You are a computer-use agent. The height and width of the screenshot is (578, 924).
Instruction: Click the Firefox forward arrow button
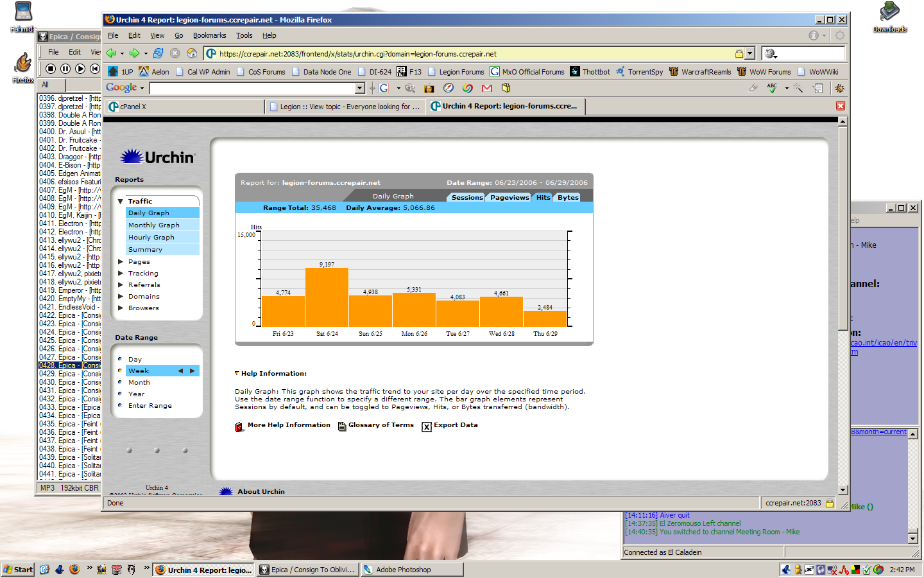[134, 53]
